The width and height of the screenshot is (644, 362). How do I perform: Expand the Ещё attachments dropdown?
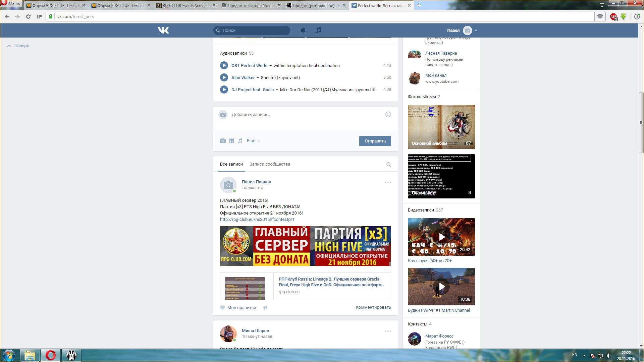click(x=253, y=141)
